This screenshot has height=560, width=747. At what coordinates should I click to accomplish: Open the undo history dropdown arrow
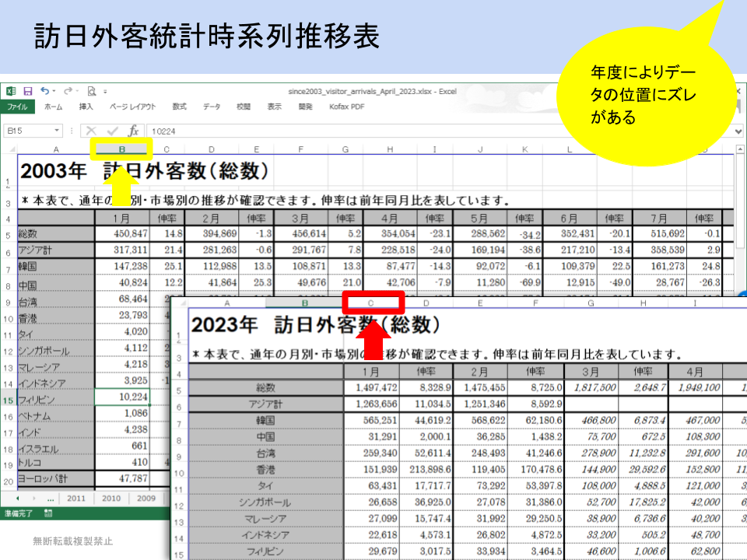coord(54,91)
